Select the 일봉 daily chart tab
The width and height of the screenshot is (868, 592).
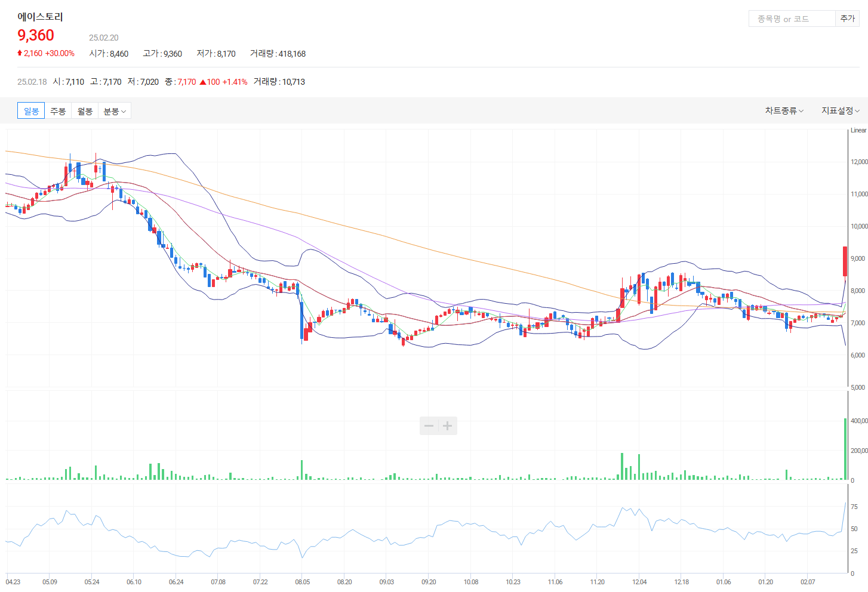(x=31, y=111)
